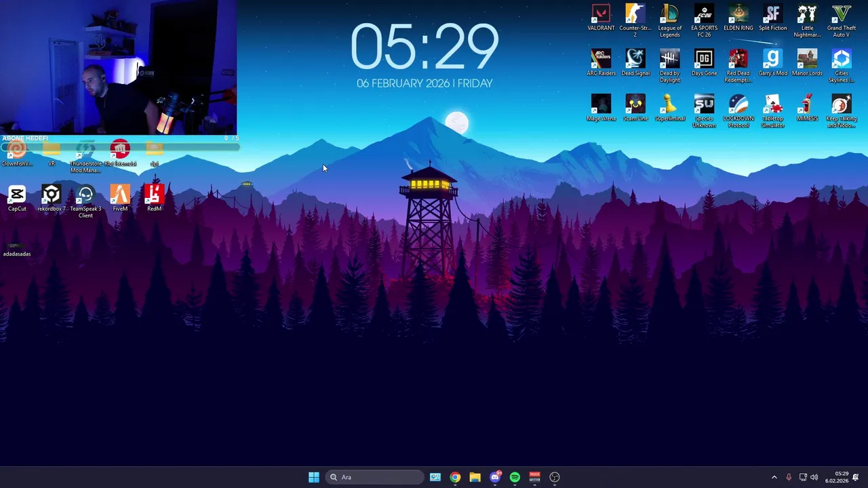This screenshot has width=868, height=488.
Task: Click the Cities Skylines II icon
Action: [x=842, y=66]
